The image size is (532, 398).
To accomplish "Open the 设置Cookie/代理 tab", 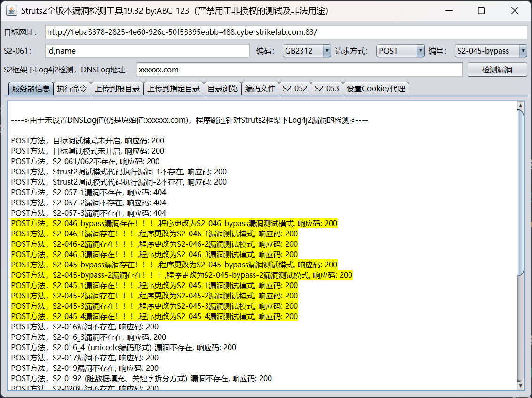I will coord(376,88).
